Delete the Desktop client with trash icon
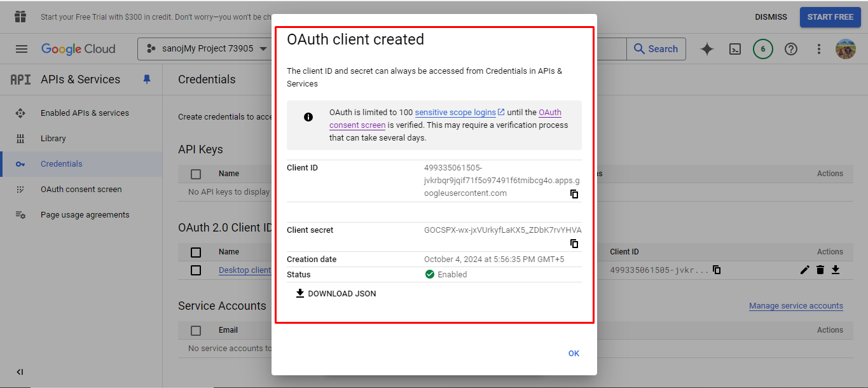868x388 pixels. click(x=820, y=270)
